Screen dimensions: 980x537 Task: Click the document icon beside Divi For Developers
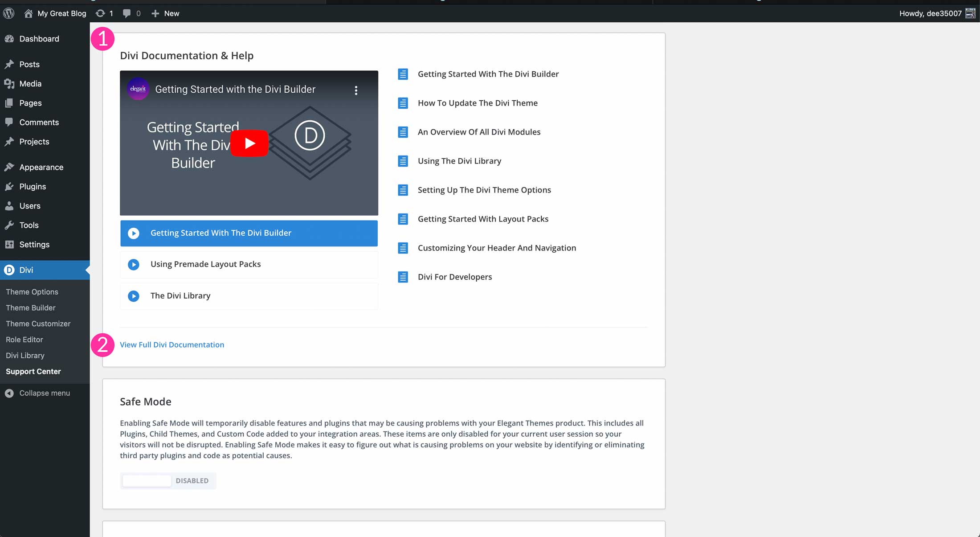pyautogui.click(x=403, y=276)
